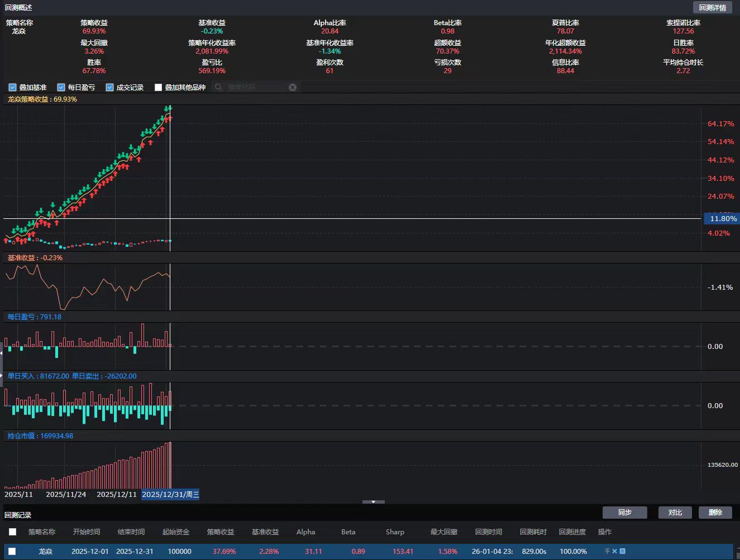The width and height of the screenshot is (740, 560).
Task: Sort records by 策略收益 column header
Action: (x=221, y=532)
